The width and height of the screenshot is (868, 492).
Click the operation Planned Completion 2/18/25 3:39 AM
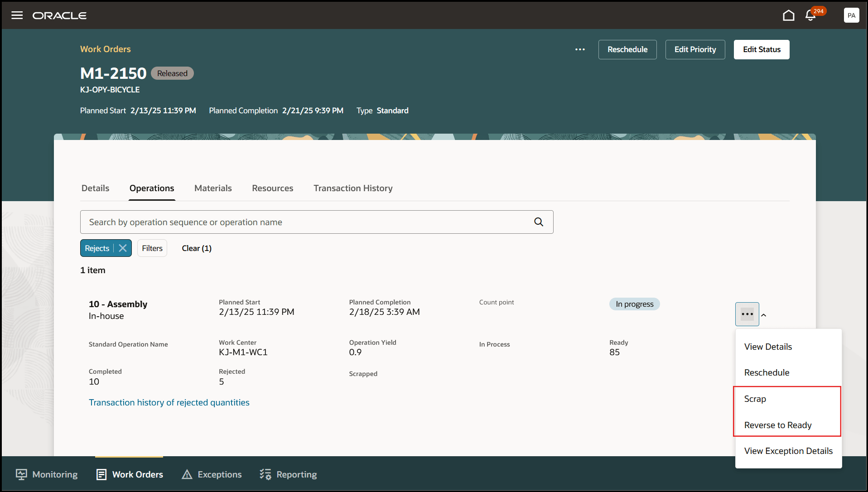[385, 312]
